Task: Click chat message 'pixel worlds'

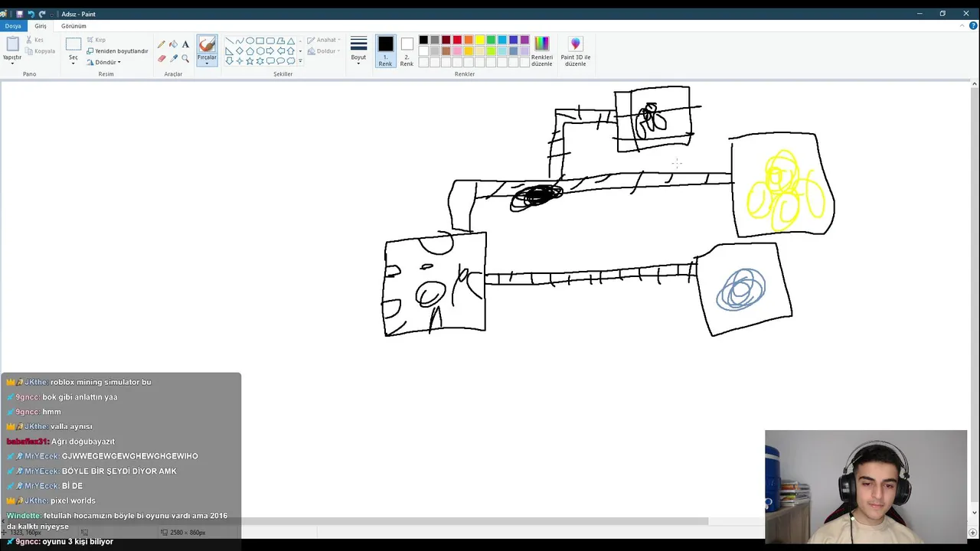Action: pos(73,500)
